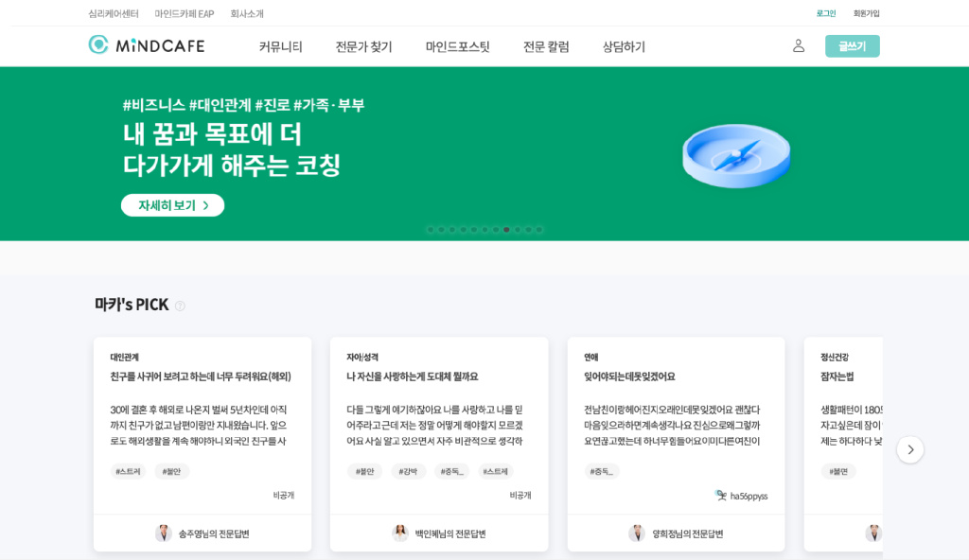The image size is (969, 560).
Task: Click banner headline 내 꿈과 목표에 더
Action: [212, 134]
